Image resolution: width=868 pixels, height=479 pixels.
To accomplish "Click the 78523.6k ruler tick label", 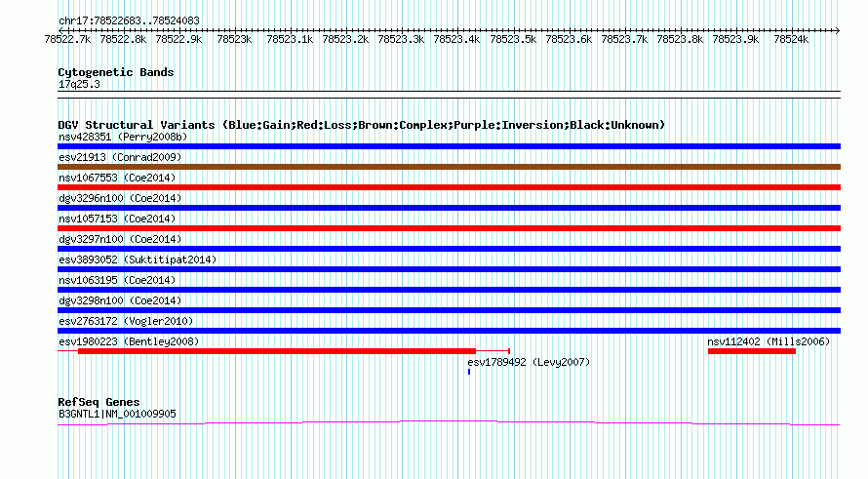I will pos(569,40).
